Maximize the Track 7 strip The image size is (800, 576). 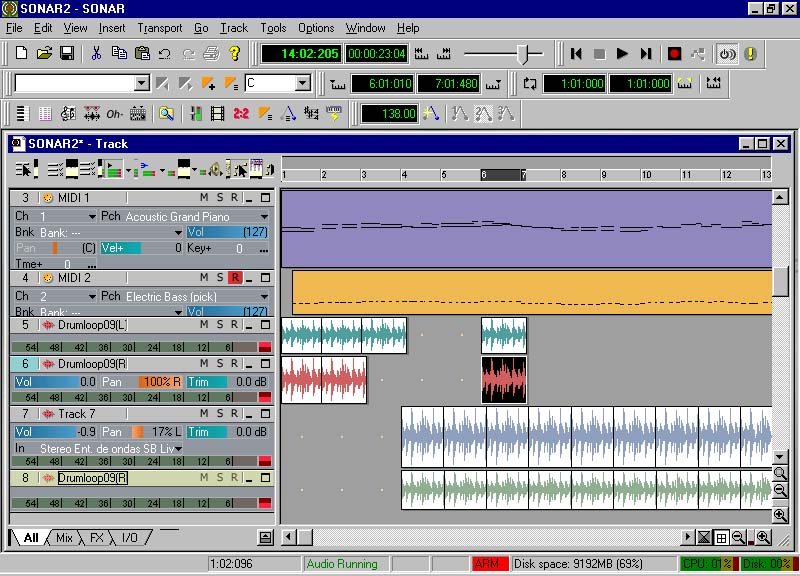pos(265,413)
